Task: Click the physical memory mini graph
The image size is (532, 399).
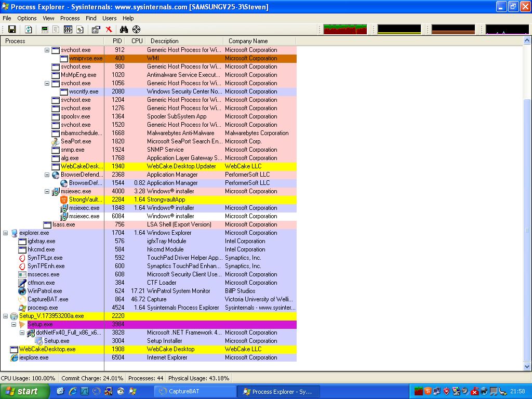Action: click(x=453, y=29)
